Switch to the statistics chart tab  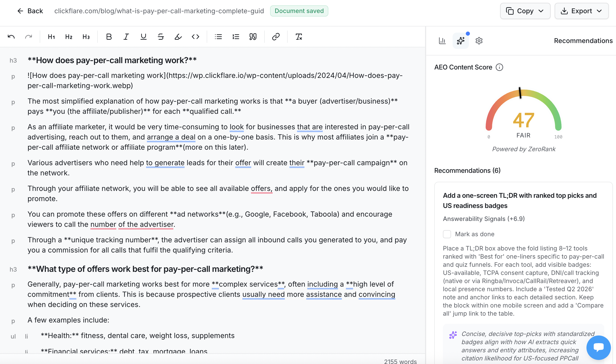(442, 41)
